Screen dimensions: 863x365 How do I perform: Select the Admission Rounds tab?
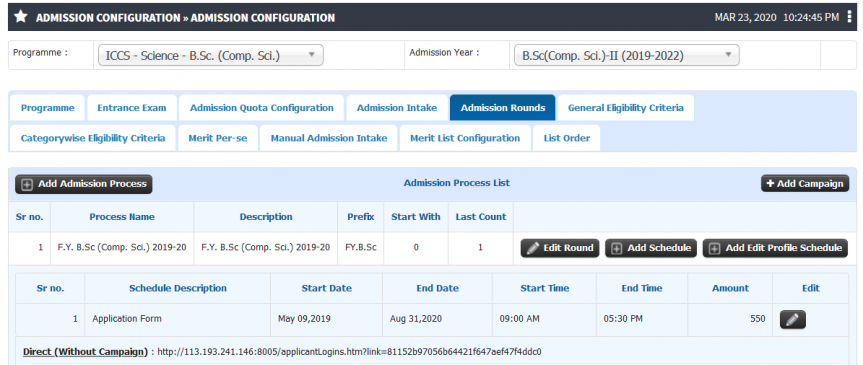pyautogui.click(x=502, y=108)
